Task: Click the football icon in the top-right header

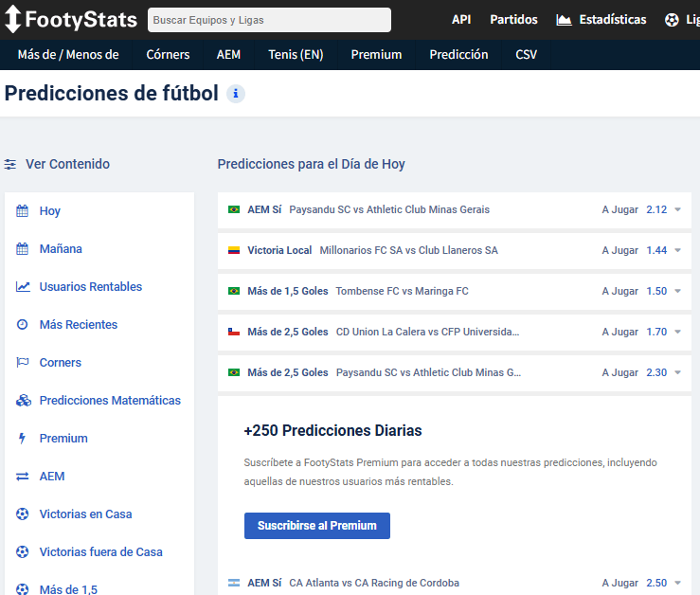Action: 672,20
